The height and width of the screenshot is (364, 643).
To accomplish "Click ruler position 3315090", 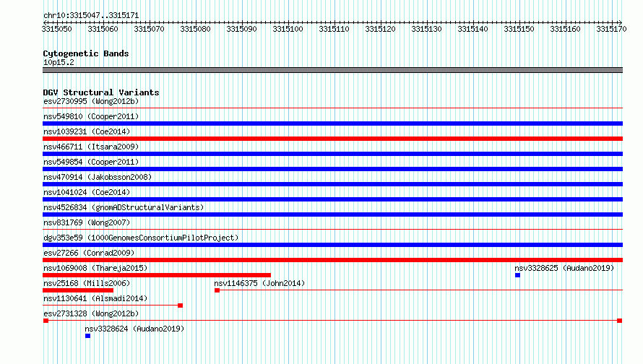I will 241,29.
